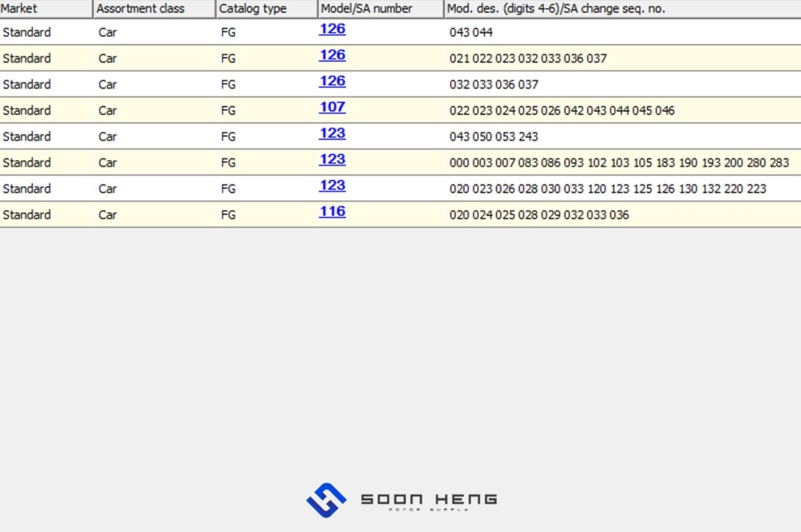The width and height of the screenshot is (801, 532).
Task: Open model 126 link for designations 043 044
Action: pos(332,29)
